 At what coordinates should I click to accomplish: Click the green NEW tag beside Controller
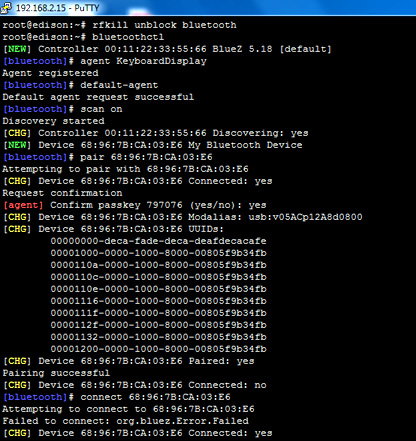[17, 49]
